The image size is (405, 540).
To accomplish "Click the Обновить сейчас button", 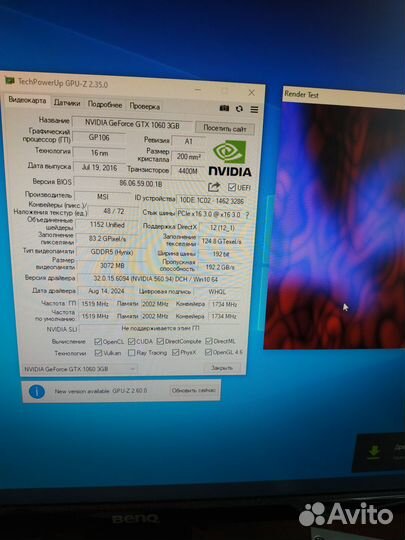I will pos(193,390).
